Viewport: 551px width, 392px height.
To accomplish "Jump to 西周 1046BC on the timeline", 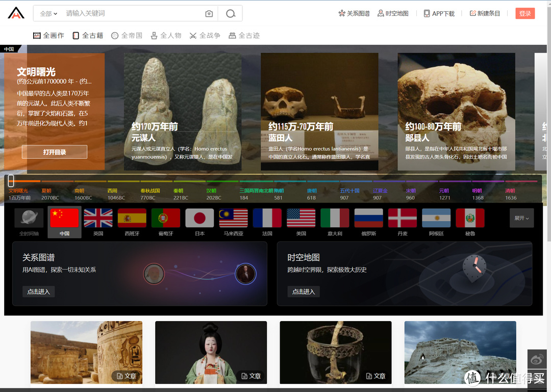I will [116, 194].
